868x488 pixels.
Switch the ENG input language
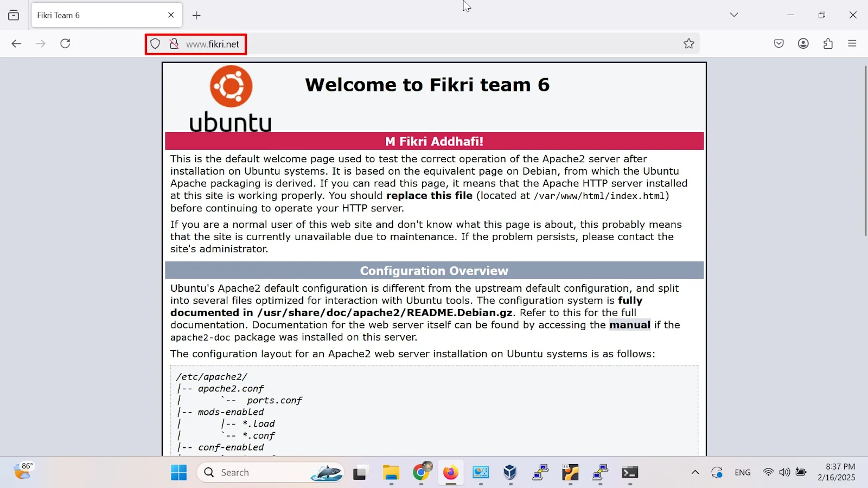tap(743, 473)
